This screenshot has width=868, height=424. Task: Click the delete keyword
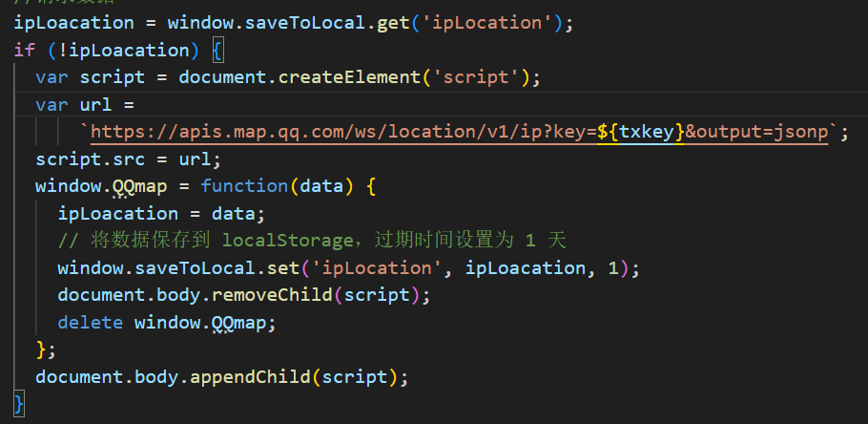[90, 323]
